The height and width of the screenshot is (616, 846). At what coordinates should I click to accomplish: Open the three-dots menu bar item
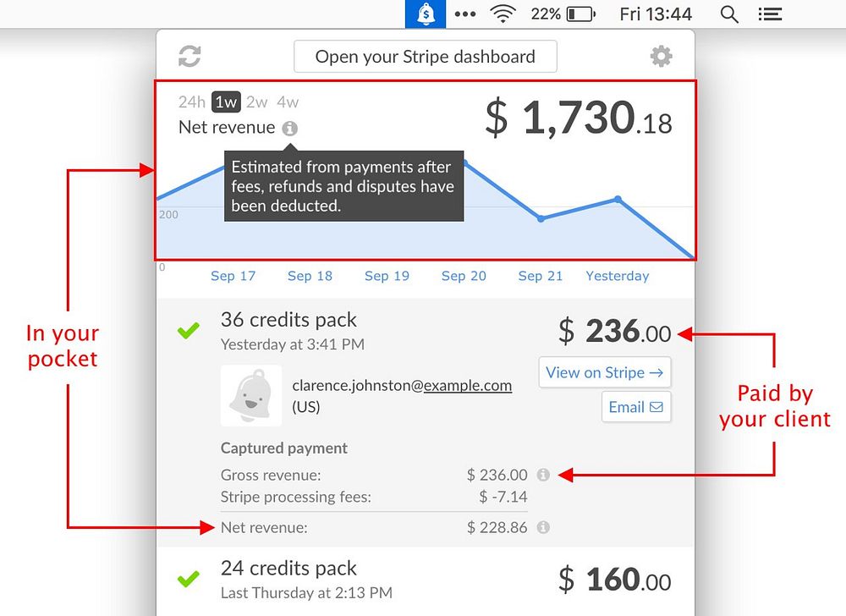pyautogui.click(x=465, y=14)
